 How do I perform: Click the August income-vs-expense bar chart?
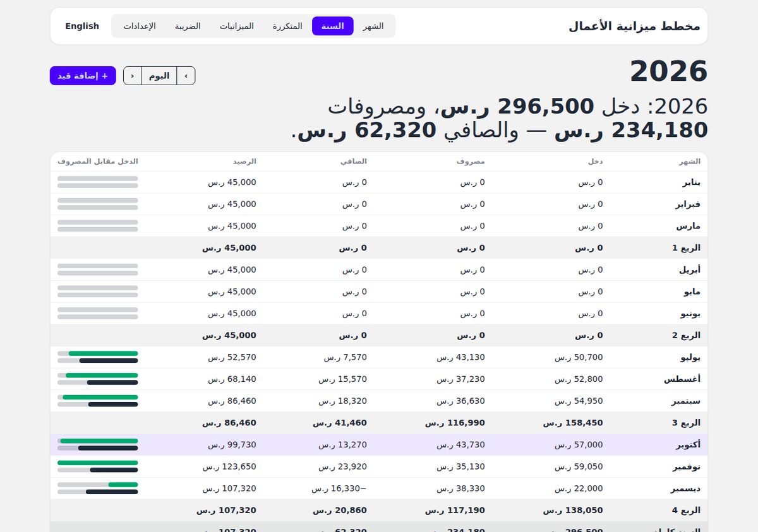(x=98, y=379)
